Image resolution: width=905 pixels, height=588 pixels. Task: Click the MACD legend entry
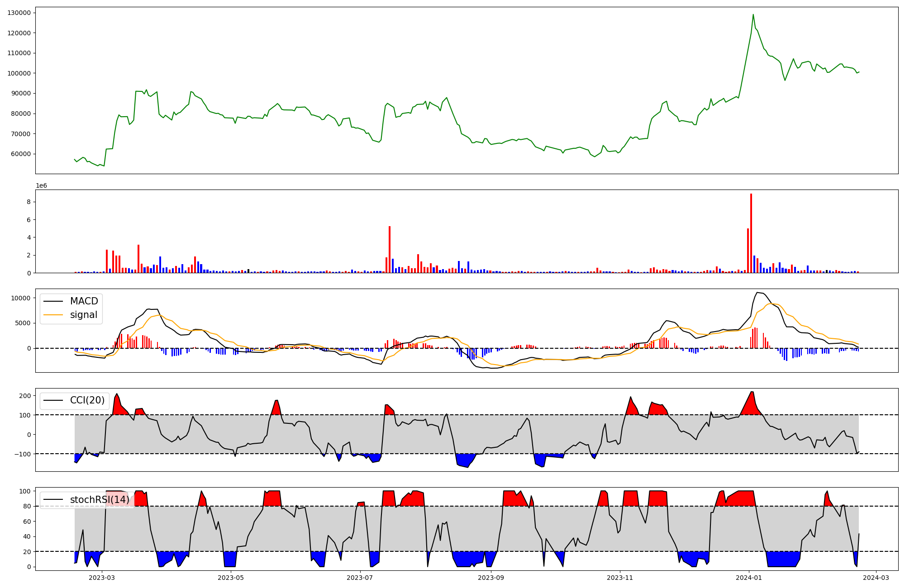[84, 301]
